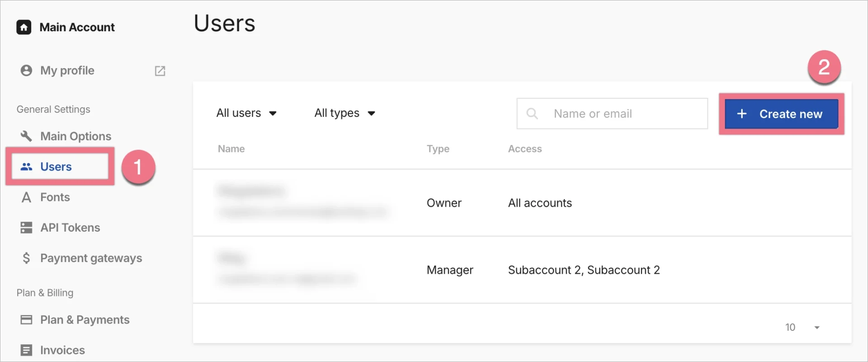Navigate to Payment gateways
Image resolution: width=868 pixels, height=362 pixels.
tap(91, 258)
